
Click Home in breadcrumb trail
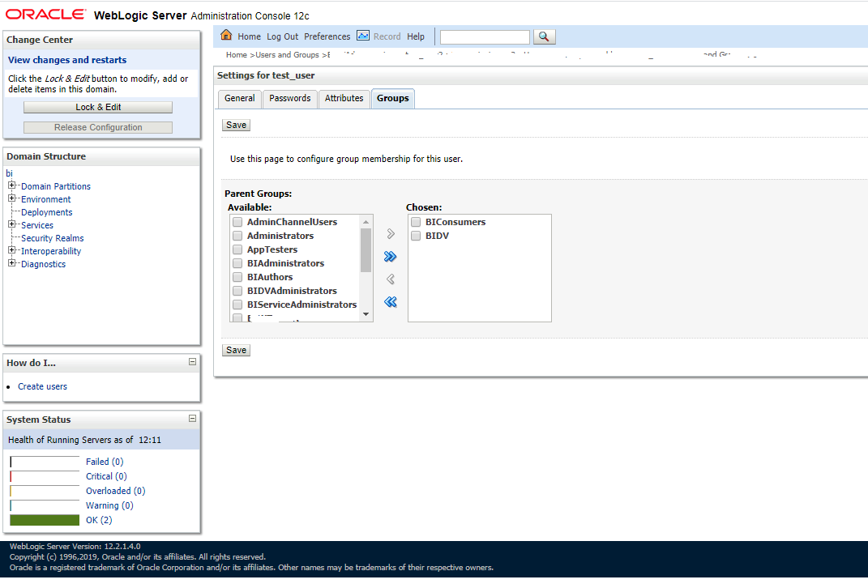coord(237,55)
